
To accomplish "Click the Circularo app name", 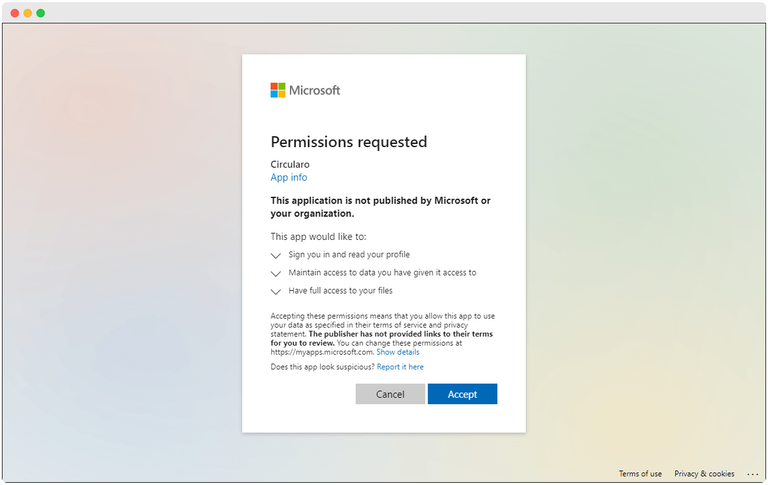I will tap(290, 164).
